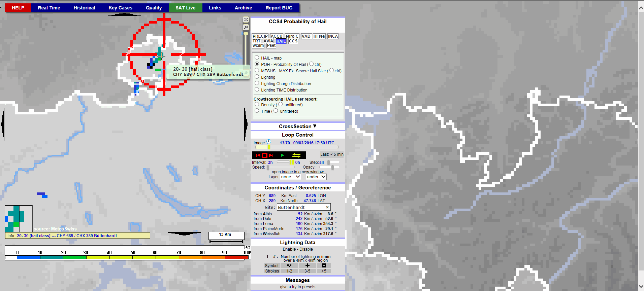Select unfiltered radio beside Density
This screenshot has height=291, width=644.
click(x=281, y=104)
